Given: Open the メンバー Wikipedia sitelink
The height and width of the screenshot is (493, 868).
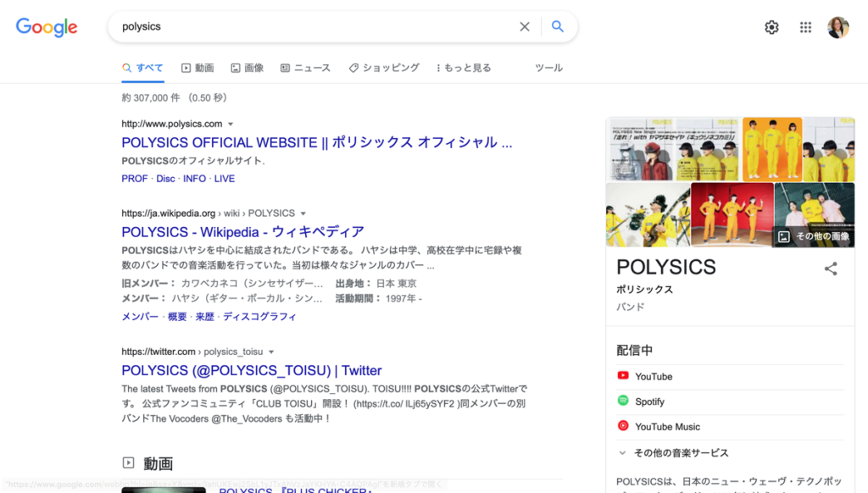Looking at the screenshot, I should tap(140, 317).
